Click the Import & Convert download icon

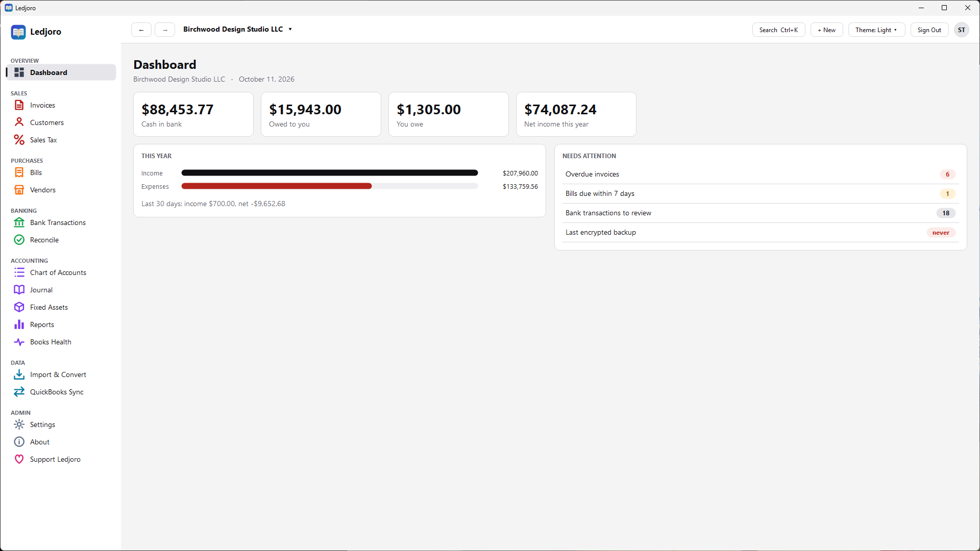(x=19, y=374)
